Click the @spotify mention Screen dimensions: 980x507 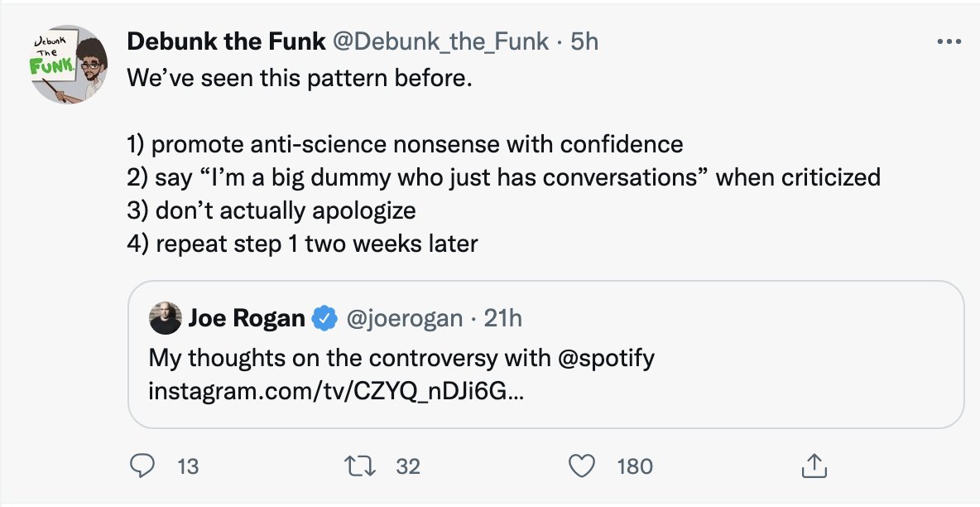tap(605, 359)
